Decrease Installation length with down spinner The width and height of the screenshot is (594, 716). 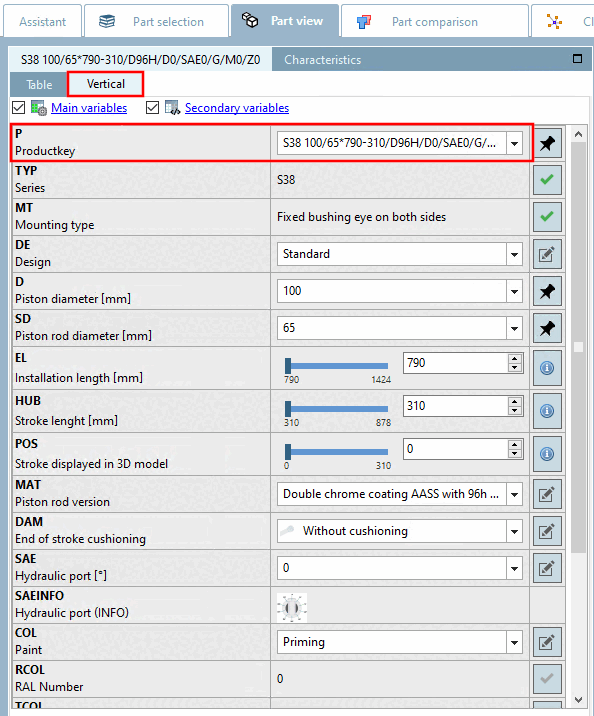click(515, 368)
